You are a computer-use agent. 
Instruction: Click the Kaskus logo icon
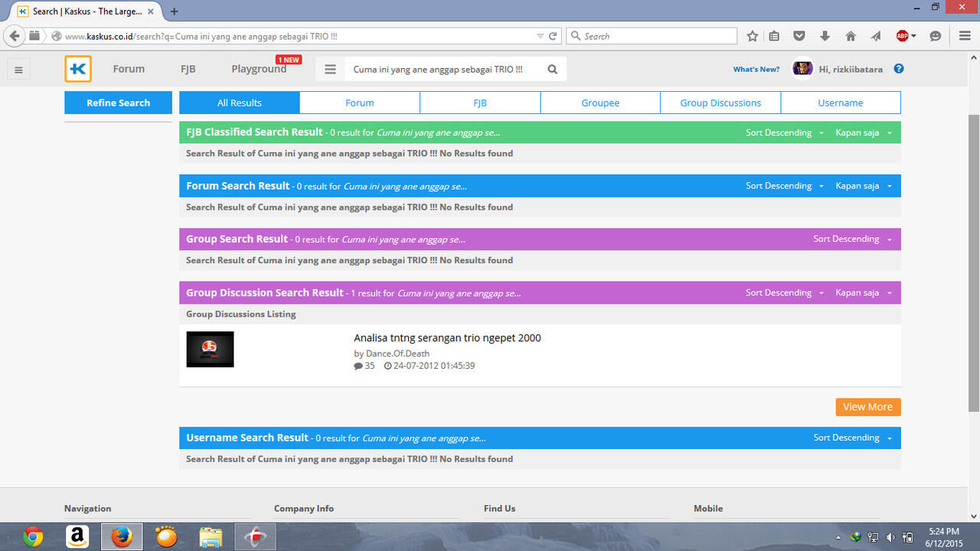coord(78,69)
